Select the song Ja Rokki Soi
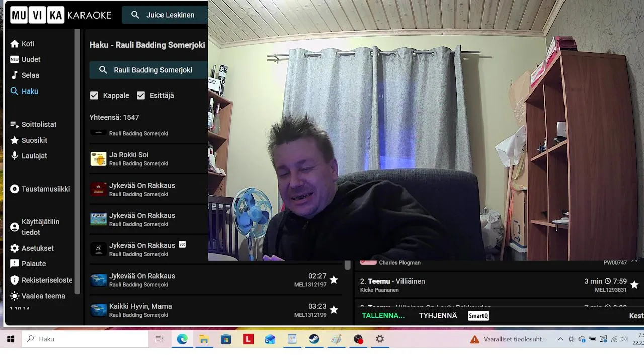 (148, 159)
